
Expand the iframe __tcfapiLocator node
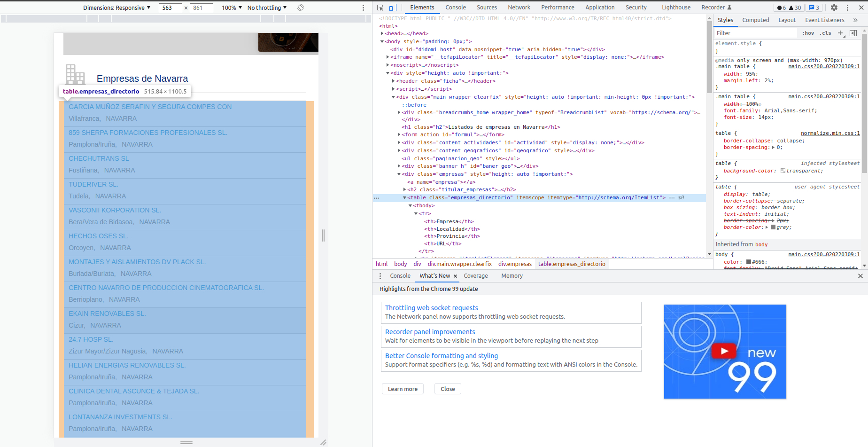pyautogui.click(x=388, y=57)
